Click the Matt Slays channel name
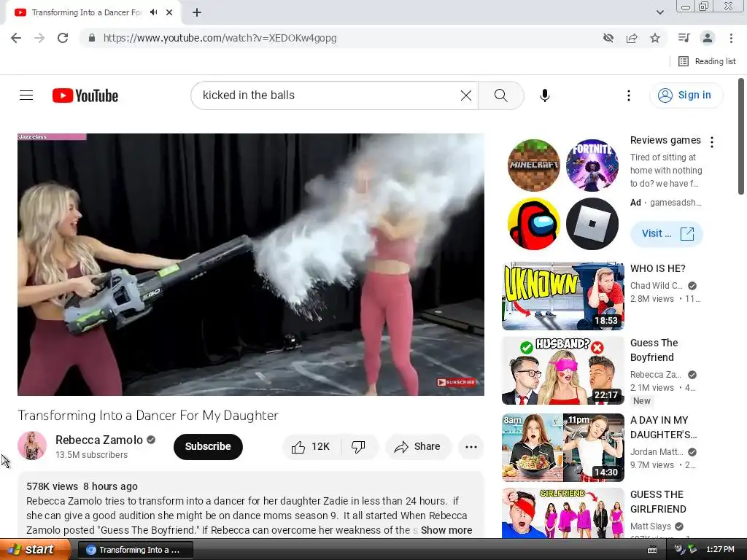The height and width of the screenshot is (560, 747). tap(650, 526)
